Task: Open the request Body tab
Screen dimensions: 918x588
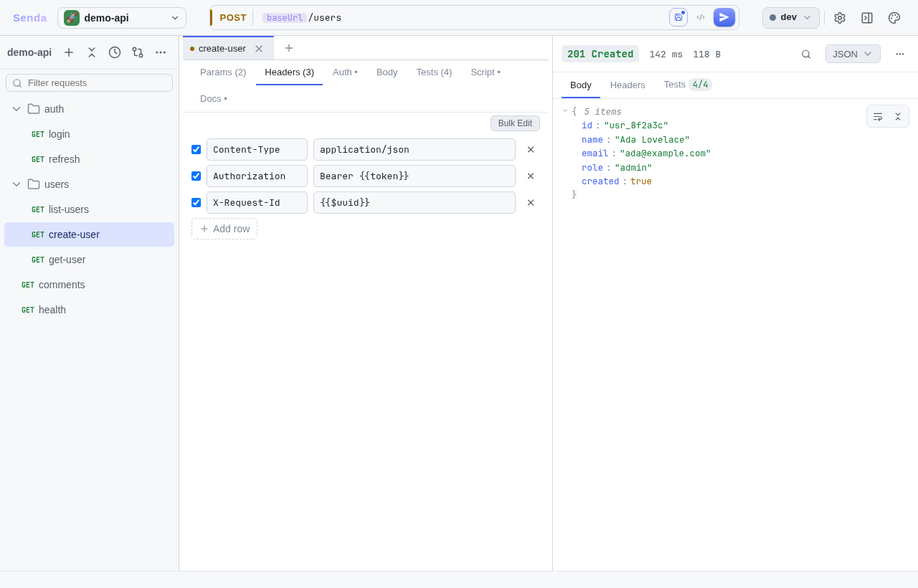Action: (387, 72)
